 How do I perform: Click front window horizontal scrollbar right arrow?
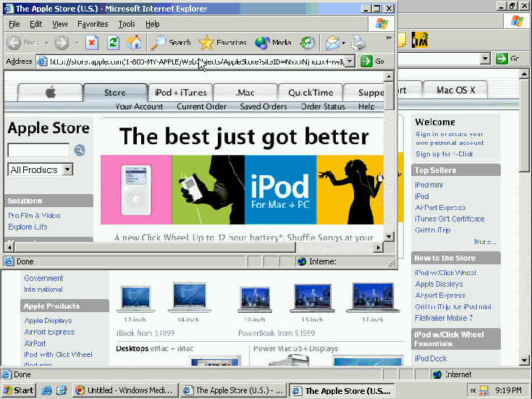(379, 248)
